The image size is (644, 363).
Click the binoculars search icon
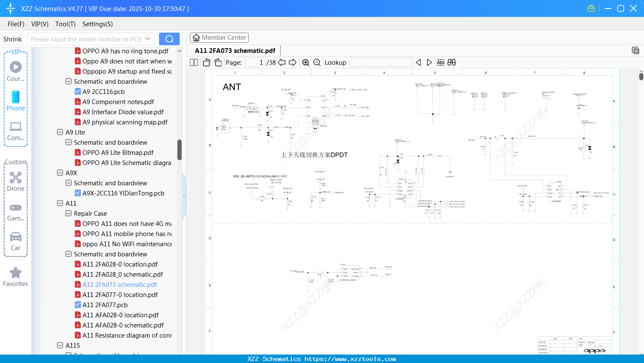[x=452, y=63]
